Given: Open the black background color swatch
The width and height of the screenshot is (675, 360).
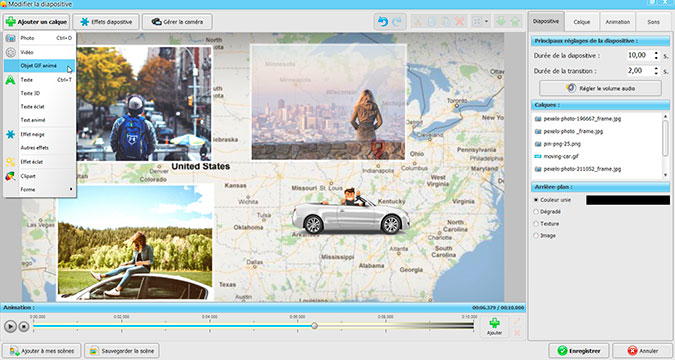Looking at the screenshot, I should click(x=628, y=200).
